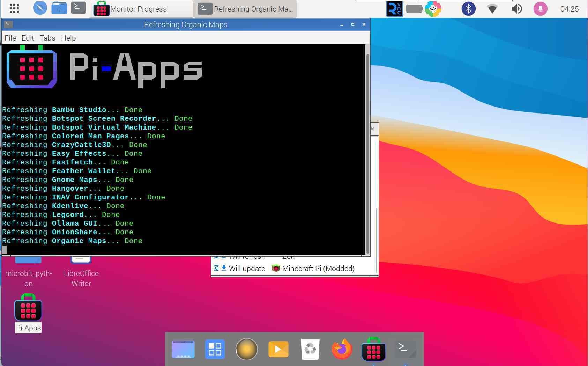Image resolution: width=588 pixels, height=366 pixels.
Task: Close the Monitor Progress window behind the terminal
Action: [372, 129]
